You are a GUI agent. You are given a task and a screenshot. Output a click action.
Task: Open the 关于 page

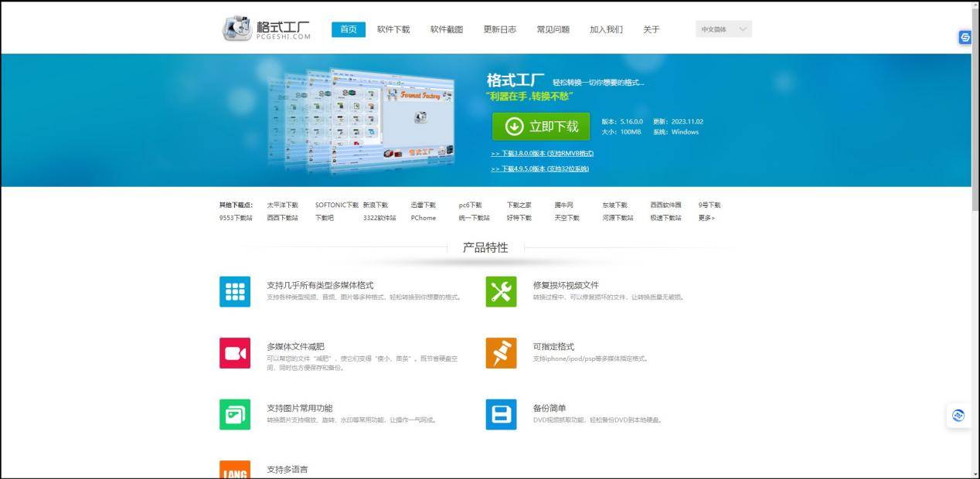pos(652,29)
